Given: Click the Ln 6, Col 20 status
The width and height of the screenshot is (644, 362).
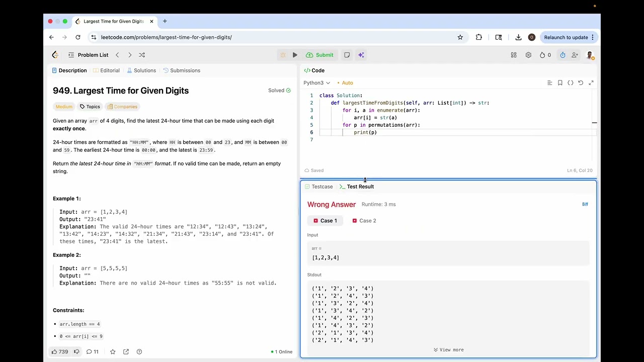Looking at the screenshot, I should 579,170.
